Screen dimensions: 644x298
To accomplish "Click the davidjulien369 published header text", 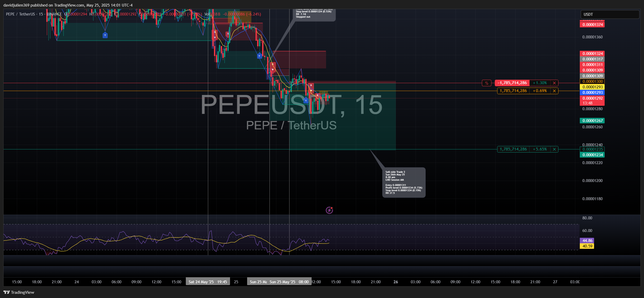I will (x=68, y=5).
